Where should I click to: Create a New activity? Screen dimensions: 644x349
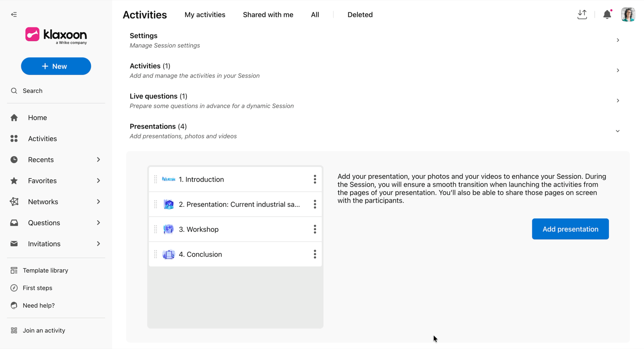(x=56, y=66)
